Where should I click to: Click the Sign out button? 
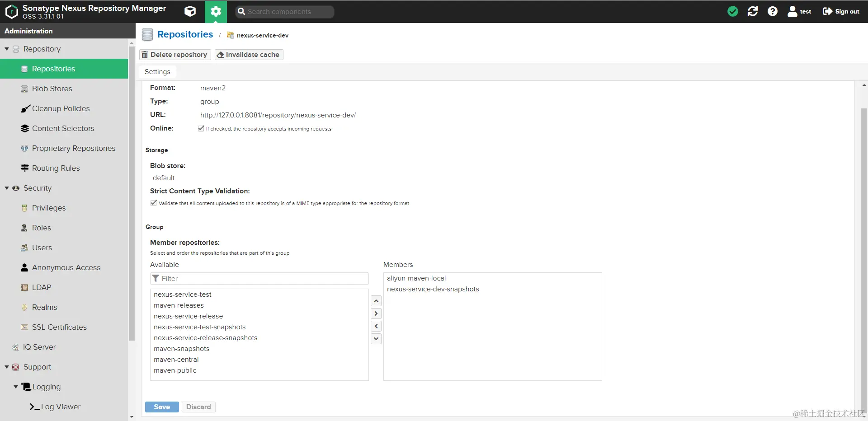click(841, 11)
